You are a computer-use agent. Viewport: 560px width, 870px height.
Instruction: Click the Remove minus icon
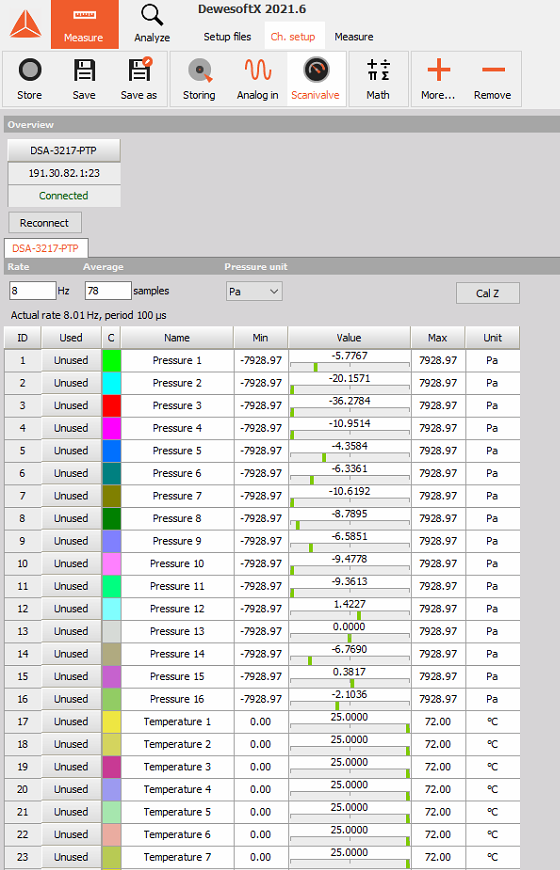[x=492, y=79]
